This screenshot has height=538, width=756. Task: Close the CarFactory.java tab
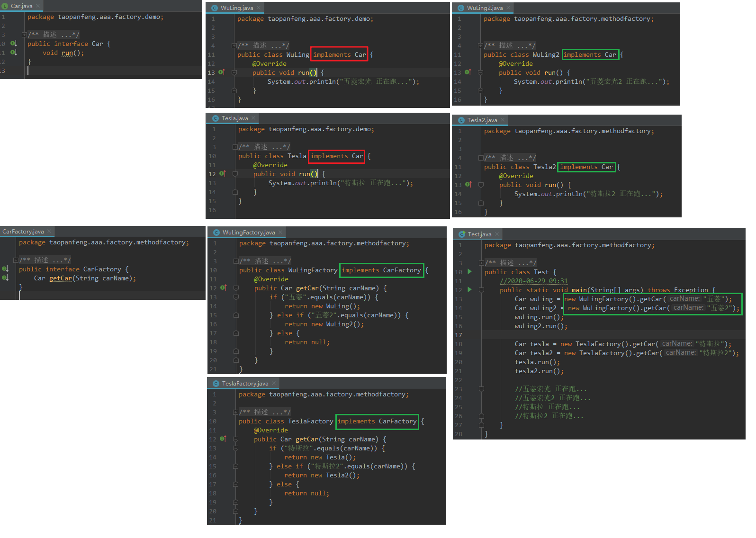(x=49, y=232)
